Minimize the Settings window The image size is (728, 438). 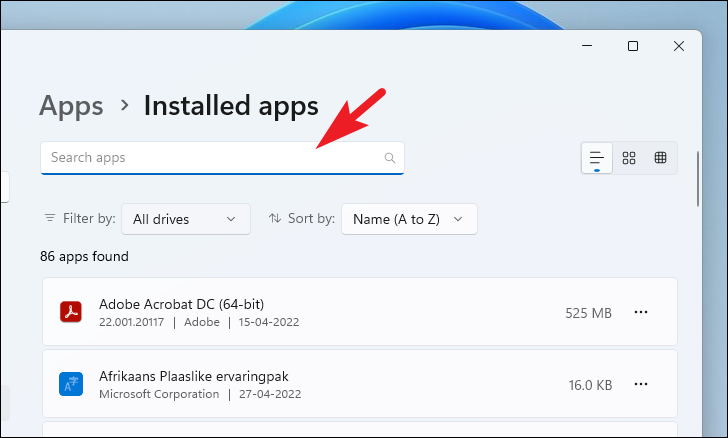point(587,46)
